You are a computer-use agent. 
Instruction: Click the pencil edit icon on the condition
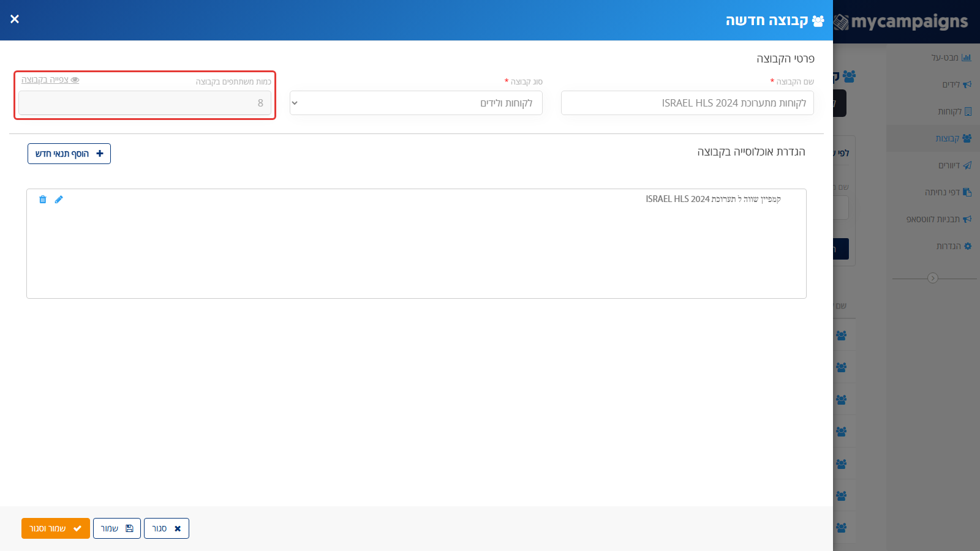point(59,200)
